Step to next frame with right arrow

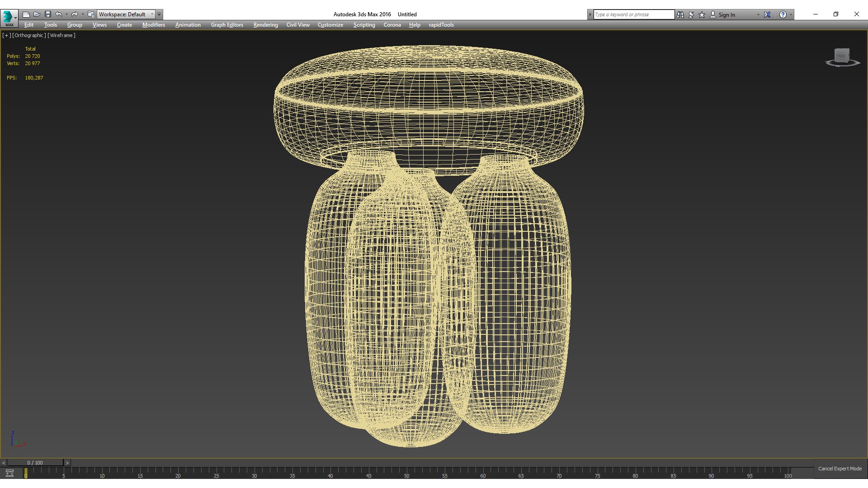tap(67, 463)
